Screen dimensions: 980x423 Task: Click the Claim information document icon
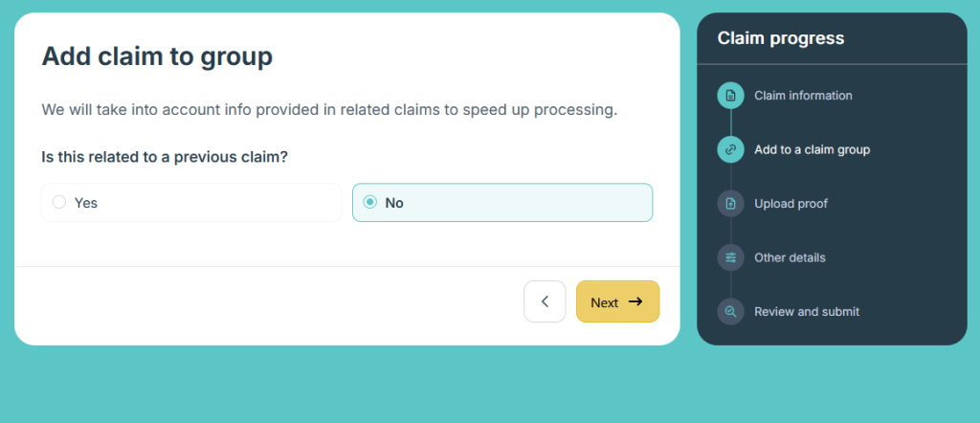pos(730,96)
